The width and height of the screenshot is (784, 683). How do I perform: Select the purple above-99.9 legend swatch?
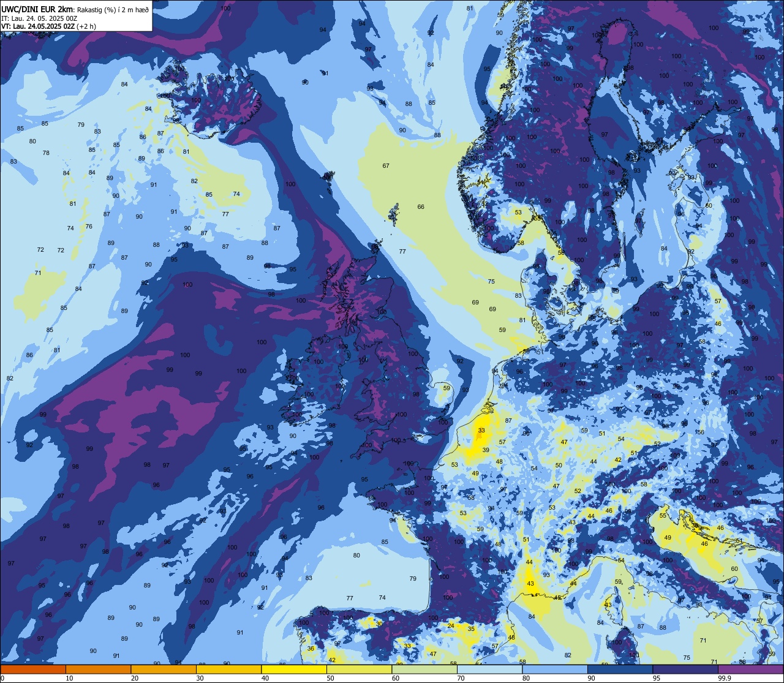pos(751,669)
